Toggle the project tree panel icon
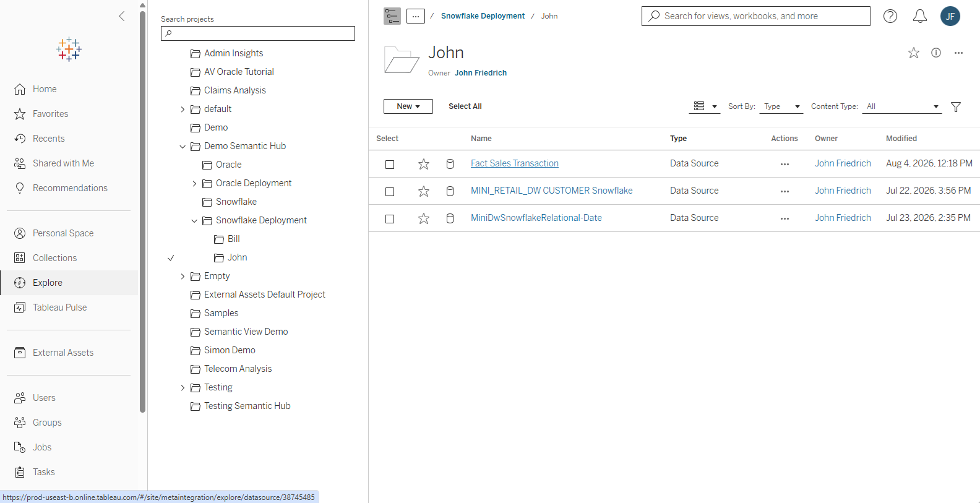Screen dimensions: 980x503 [392, 16]
